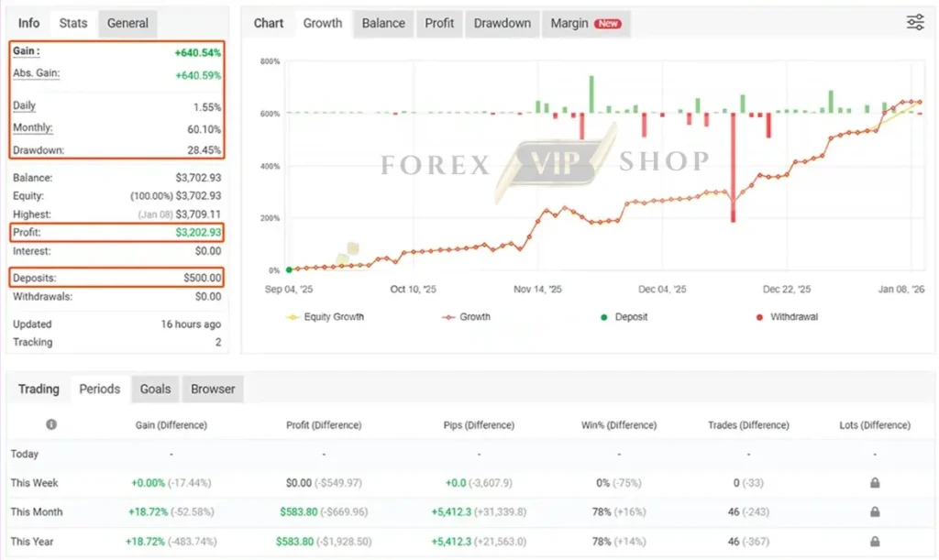Click the underlined Monthly label
The image size is (939, 560).
point(32,127)
